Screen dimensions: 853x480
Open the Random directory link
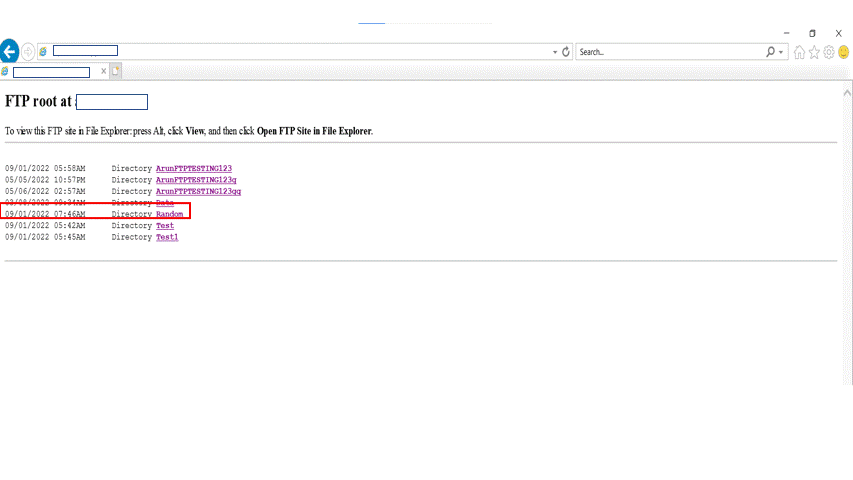169,214
